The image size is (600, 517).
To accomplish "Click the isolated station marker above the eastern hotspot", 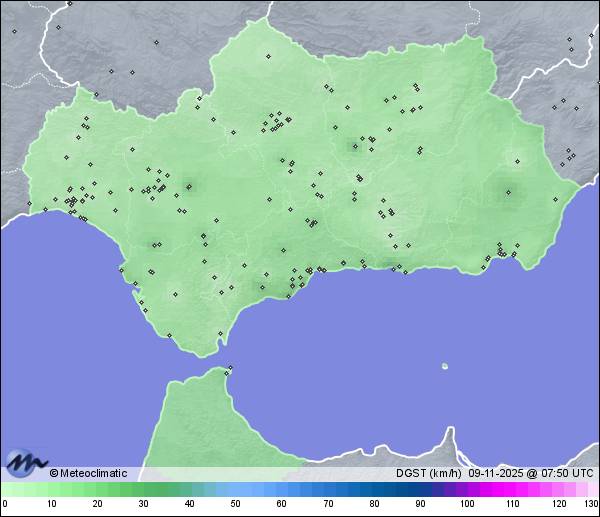I will tap(517, 160).
